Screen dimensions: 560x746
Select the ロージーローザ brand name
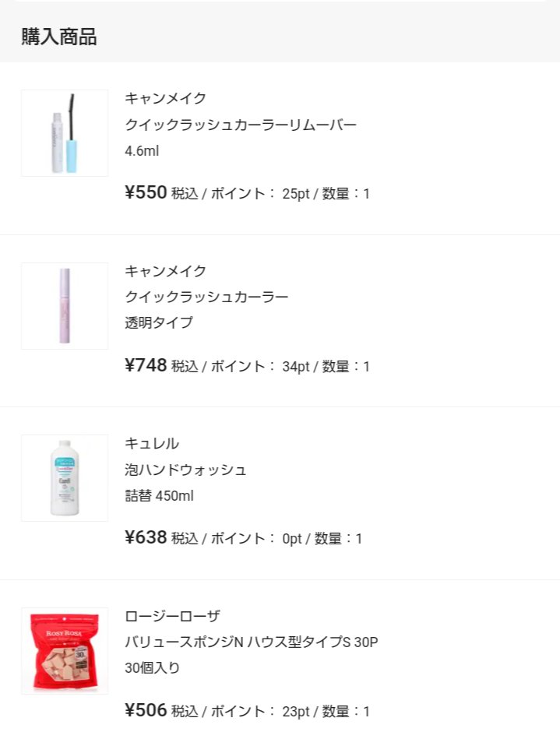click(172, 616)
